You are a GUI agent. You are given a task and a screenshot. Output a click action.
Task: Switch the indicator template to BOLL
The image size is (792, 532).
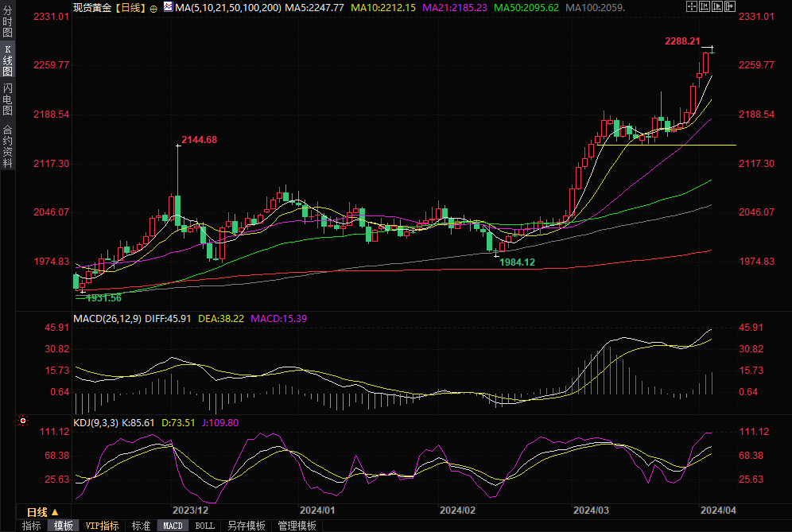point(204,526)
